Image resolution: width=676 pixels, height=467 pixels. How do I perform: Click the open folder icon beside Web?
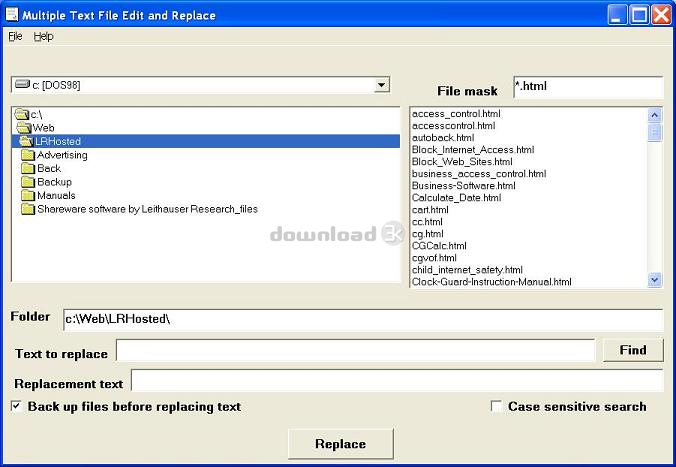(x=24, y=128)
